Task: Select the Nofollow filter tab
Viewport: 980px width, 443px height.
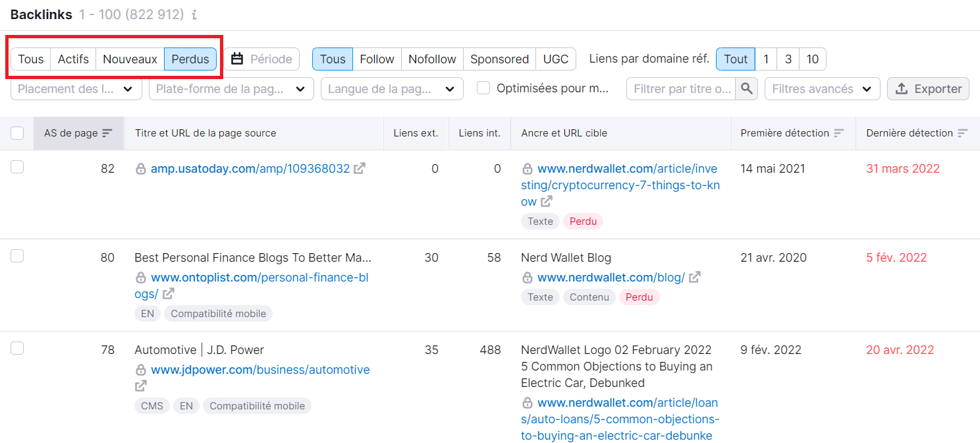Action: click(x=432, y=59)
